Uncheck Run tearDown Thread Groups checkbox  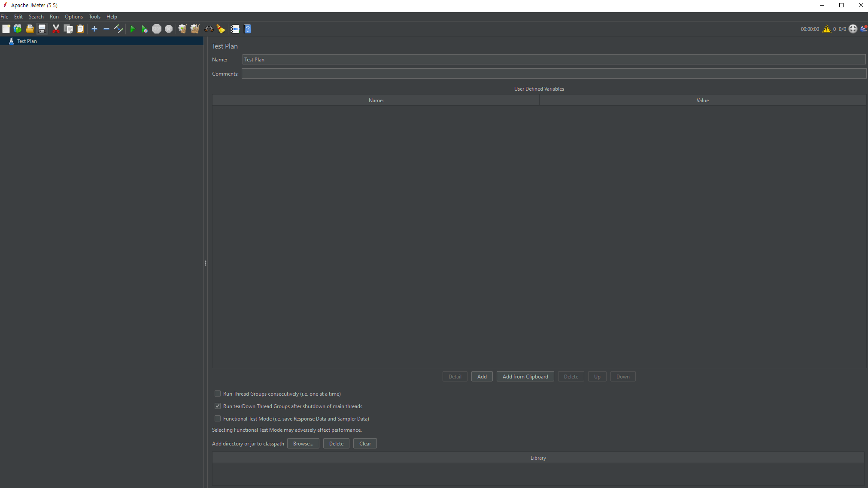point(218,406)
